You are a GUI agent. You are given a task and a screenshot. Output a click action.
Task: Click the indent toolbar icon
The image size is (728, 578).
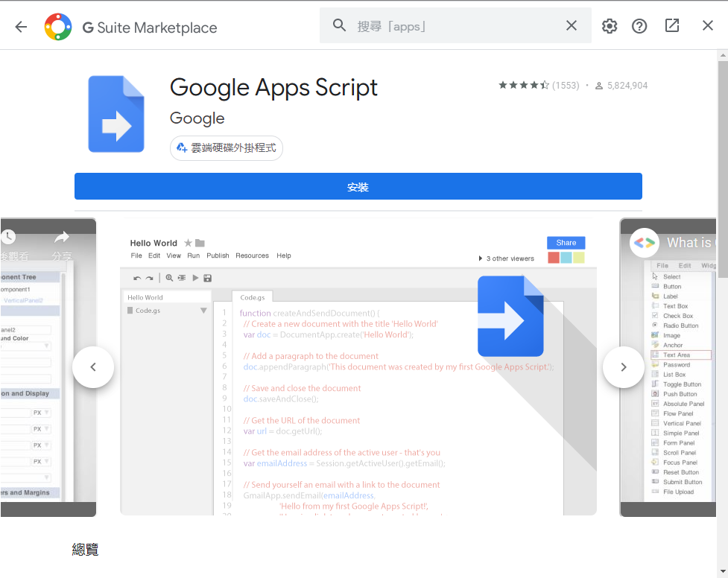182,278
